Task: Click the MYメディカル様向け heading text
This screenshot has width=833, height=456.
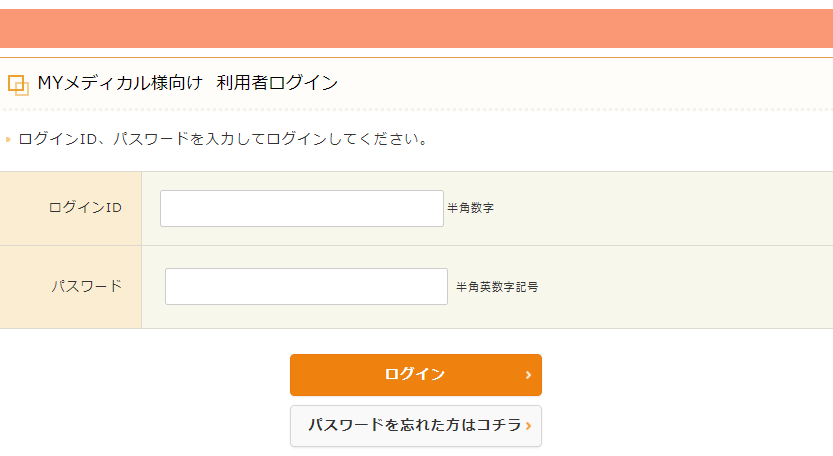Action: [119, 83]
